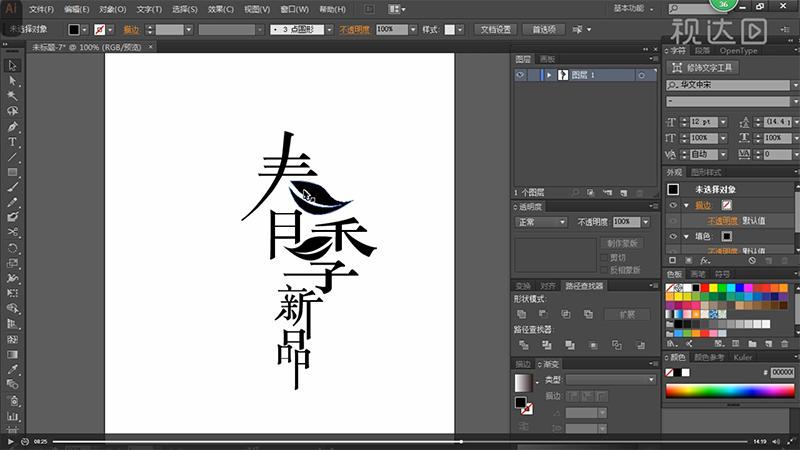Click the Divide pathfinder icon
The width and height of the screenshot is (800, 450).
523,345
